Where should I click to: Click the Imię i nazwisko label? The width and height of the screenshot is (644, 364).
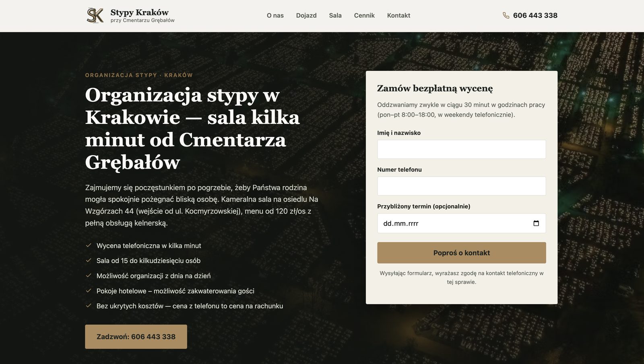[x=399, y=133]
